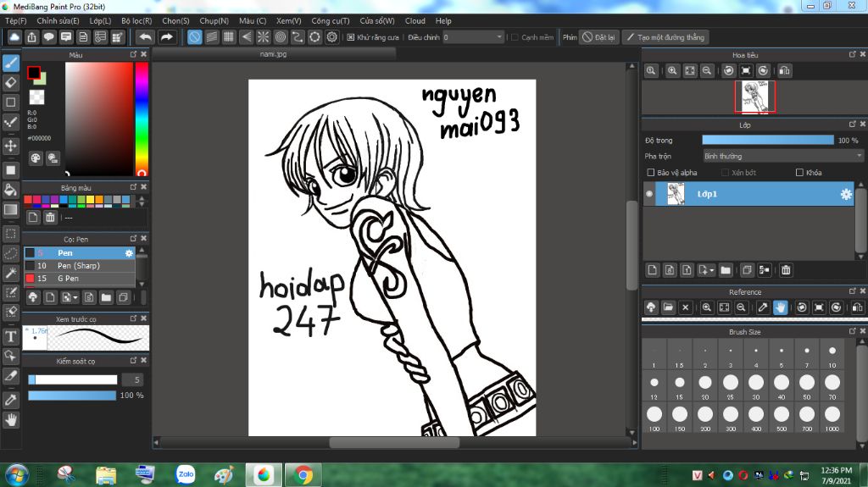Screen dimensions: 868x487
Task: Select the Bucket fill tool
Action: pyautogui.click(x=11, y=189)
